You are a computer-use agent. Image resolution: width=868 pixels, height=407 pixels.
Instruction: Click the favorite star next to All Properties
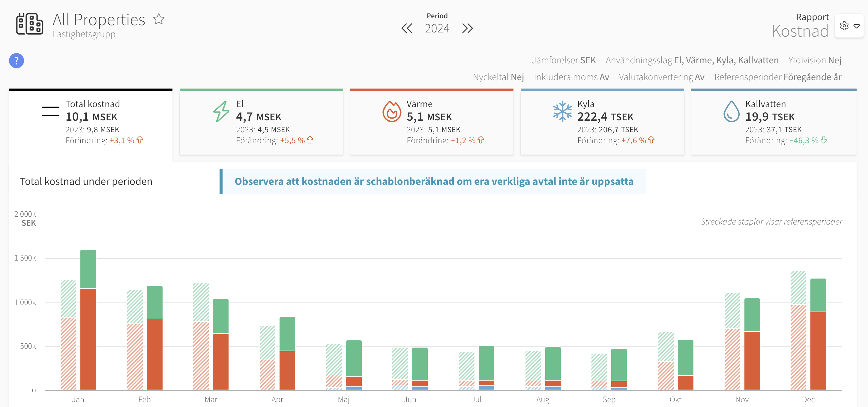pyautogui.click(x=159, y=19)
